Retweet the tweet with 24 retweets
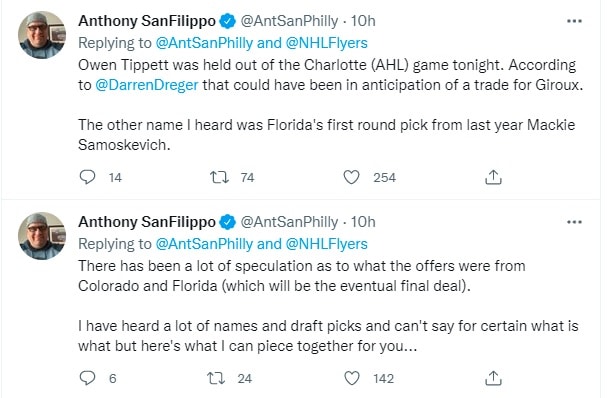This screenshot has height=398, width=613. pos(216,378)
